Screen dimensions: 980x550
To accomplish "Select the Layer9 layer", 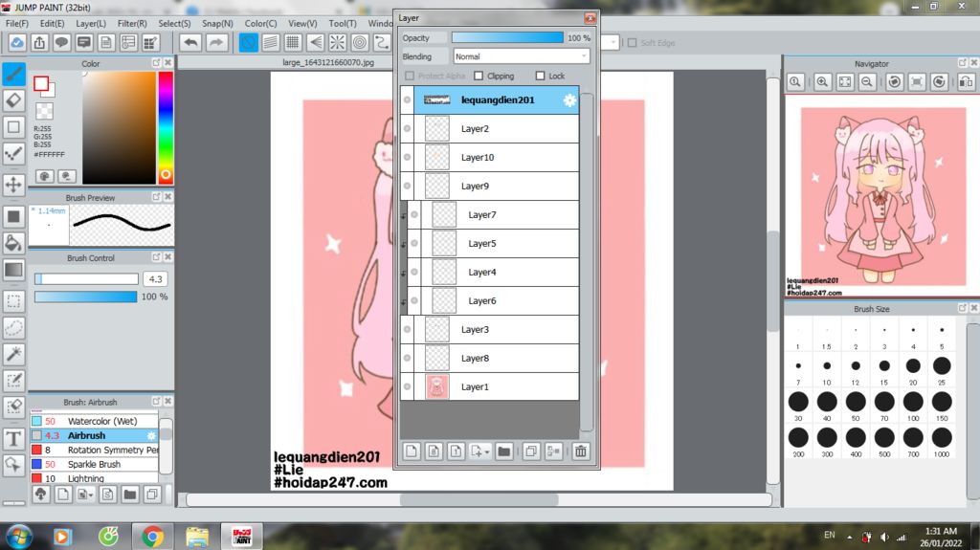I will 489,187.
